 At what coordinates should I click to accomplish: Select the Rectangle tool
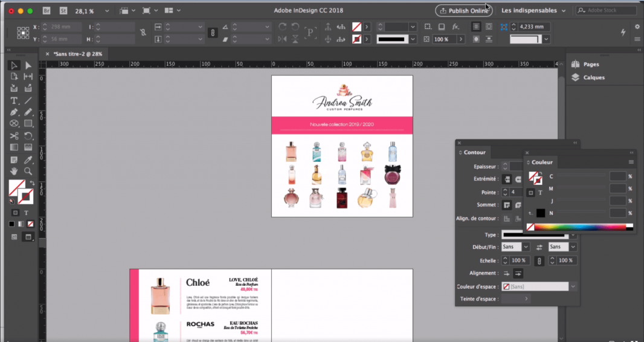coord(28,123)
